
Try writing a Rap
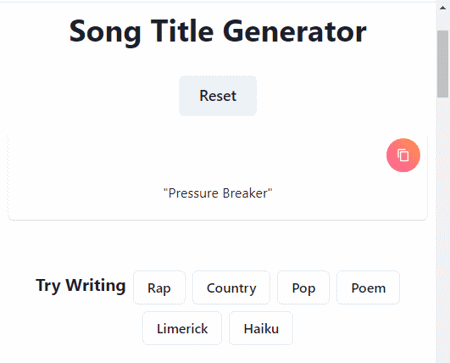pos(159,288)
